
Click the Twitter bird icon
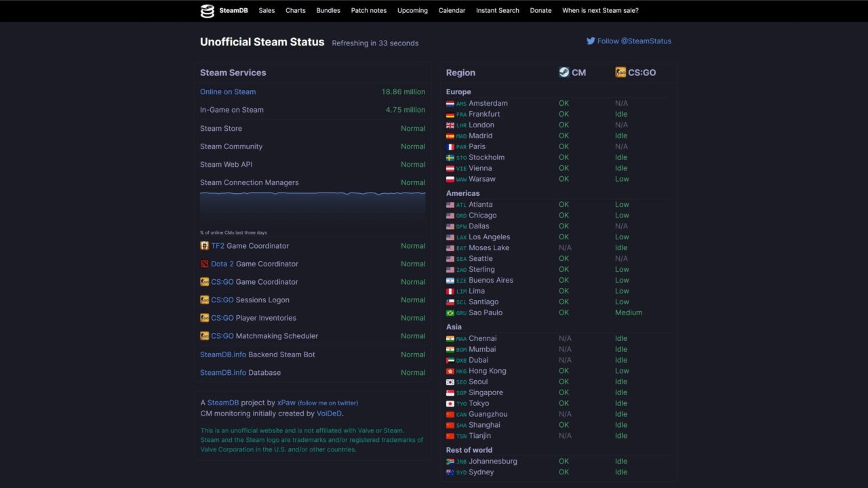(x=591, y=41)
